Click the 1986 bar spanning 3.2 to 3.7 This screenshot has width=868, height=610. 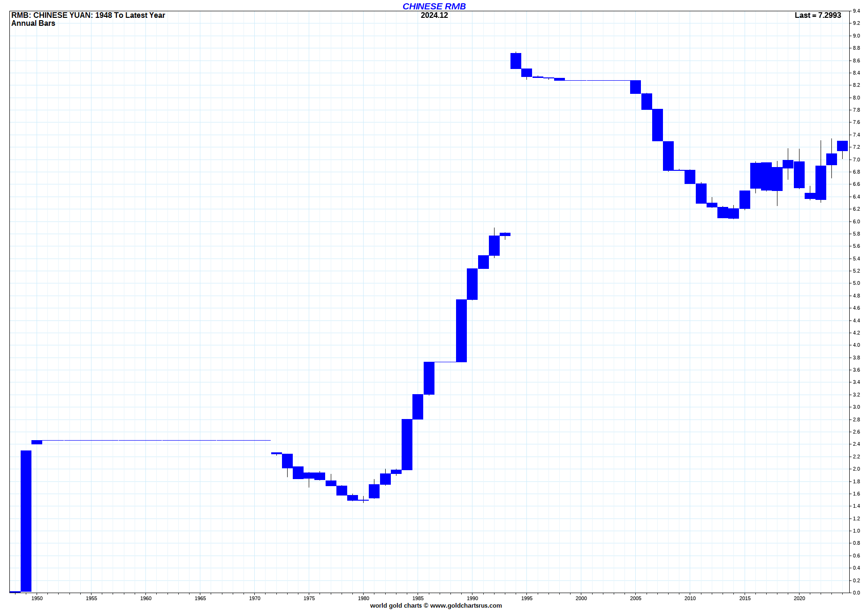click(429, 378)
